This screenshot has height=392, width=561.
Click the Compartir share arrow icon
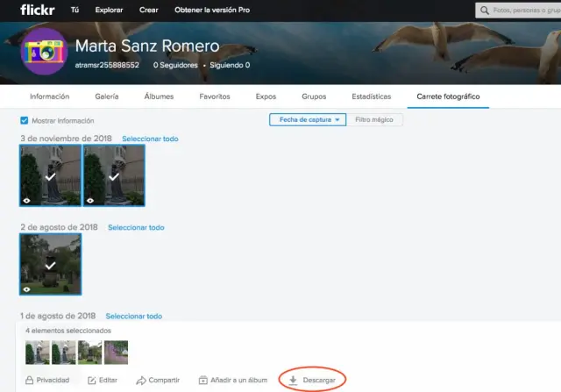point(140,380)
